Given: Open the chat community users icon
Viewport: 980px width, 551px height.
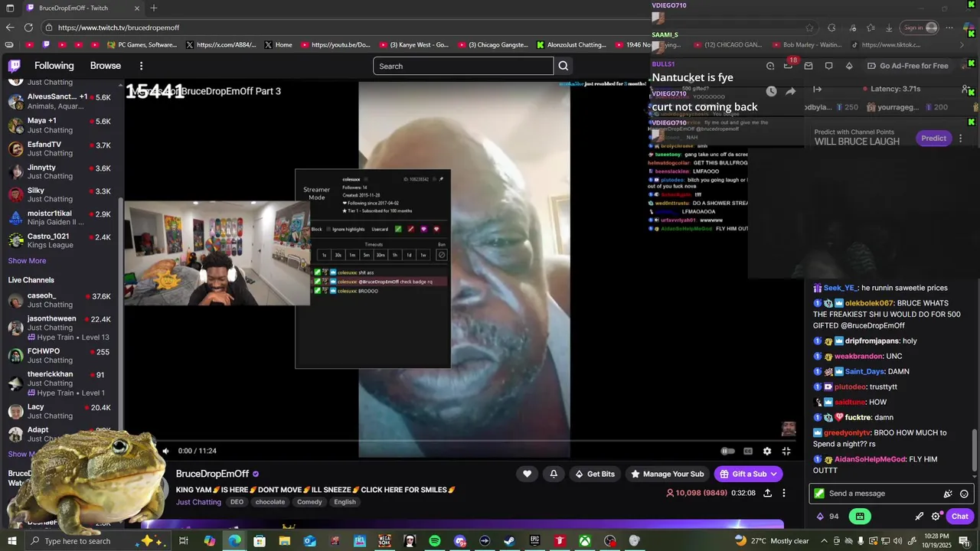Looking at the screenshot, I should coord(965,90).
